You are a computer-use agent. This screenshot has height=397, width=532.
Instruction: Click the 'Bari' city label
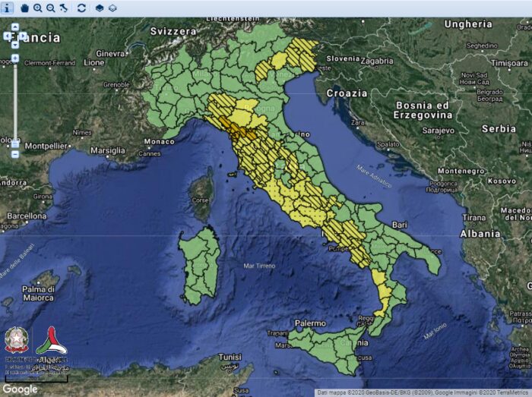[399, 225]
